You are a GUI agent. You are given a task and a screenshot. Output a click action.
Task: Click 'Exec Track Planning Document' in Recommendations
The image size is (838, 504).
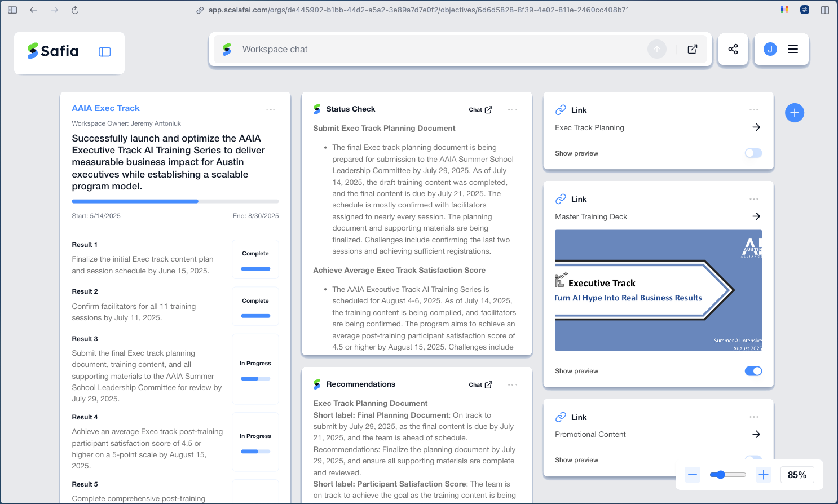(x=371, y=404)
